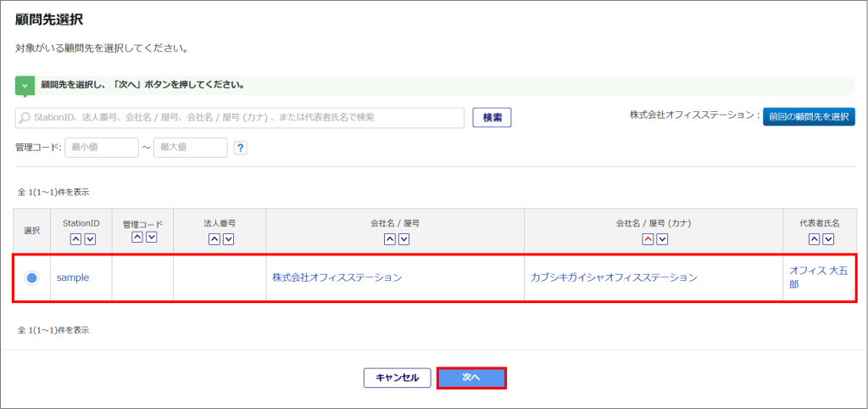Click the キャンセル button

click(397, 378)
